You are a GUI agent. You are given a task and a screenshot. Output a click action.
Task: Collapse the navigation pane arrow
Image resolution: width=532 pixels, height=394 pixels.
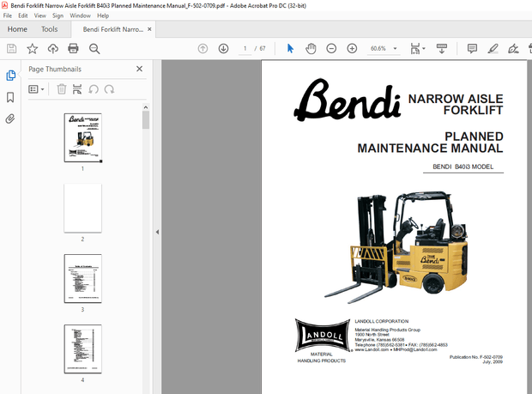pyautogui.click(x=157, y=232)
